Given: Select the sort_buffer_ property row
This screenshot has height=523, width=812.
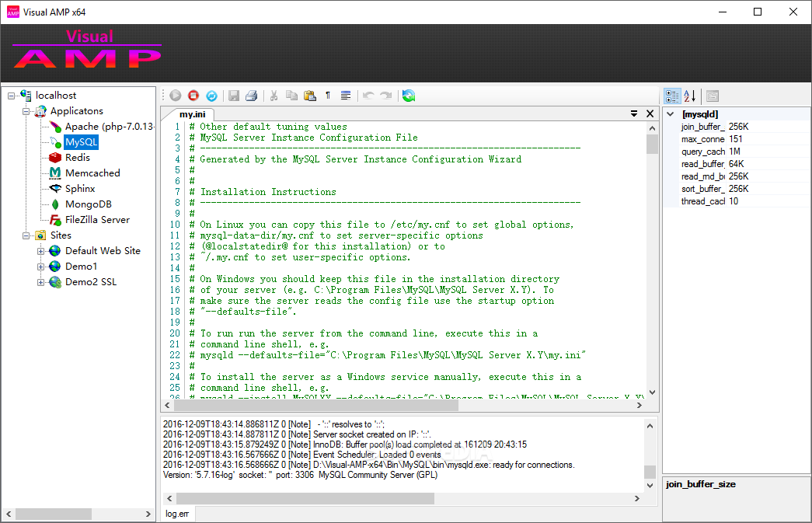Looking at the screenshot, I should tap(744, 189).
